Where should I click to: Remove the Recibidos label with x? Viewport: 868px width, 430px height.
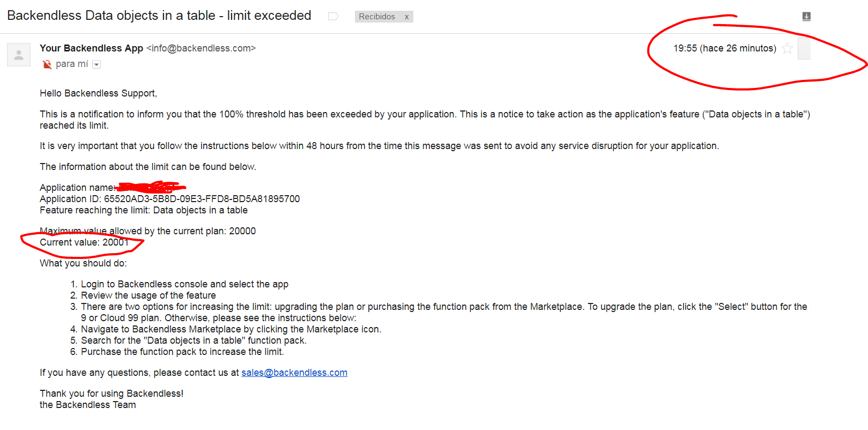(x=407, y=17)
